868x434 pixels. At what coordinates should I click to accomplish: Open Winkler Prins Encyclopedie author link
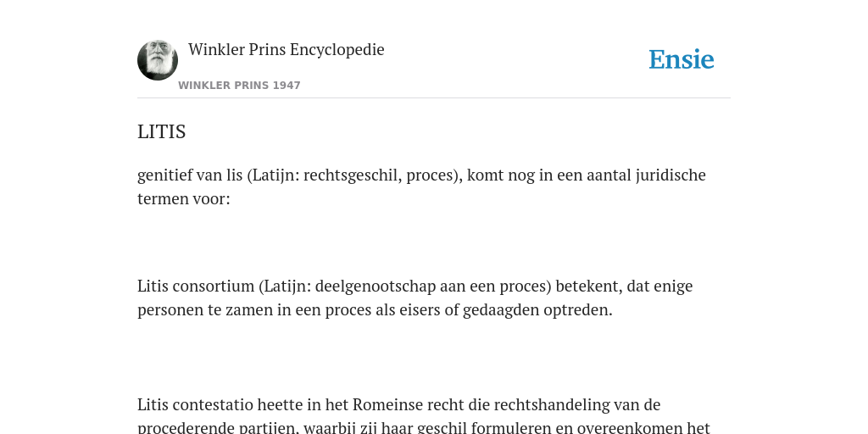click(287, 49)
